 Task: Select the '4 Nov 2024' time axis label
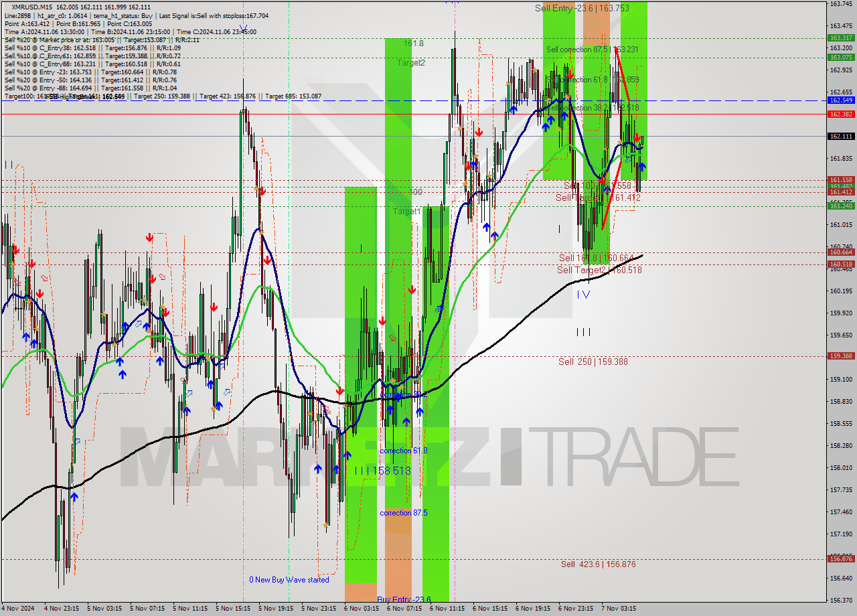pos(17,609)
